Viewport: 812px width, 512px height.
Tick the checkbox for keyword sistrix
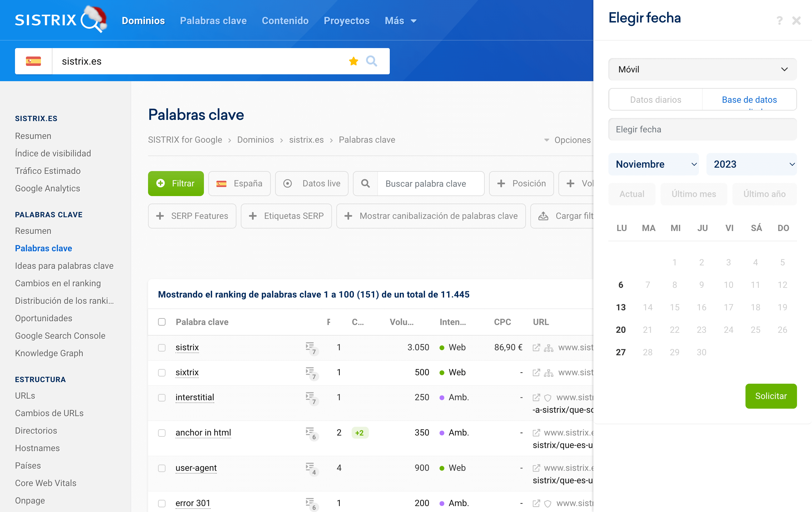(162, 347)
